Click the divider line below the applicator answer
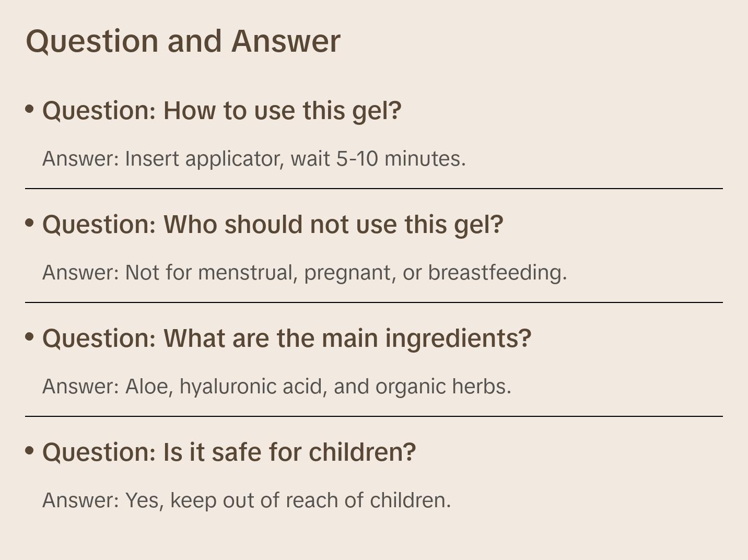Screen dimensions: 748x560 [374, 189]
